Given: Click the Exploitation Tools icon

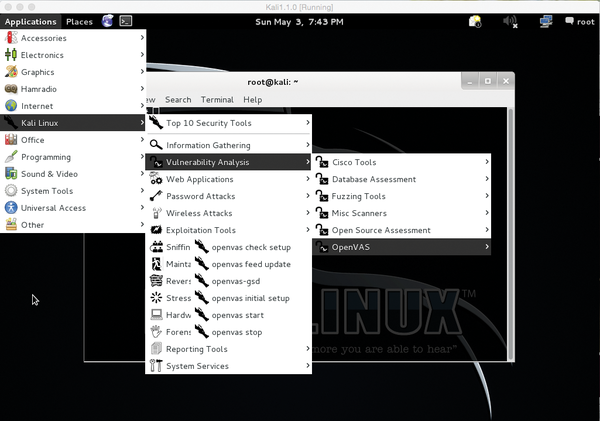Looking at the screenshot, I should [x=156, y=230].
